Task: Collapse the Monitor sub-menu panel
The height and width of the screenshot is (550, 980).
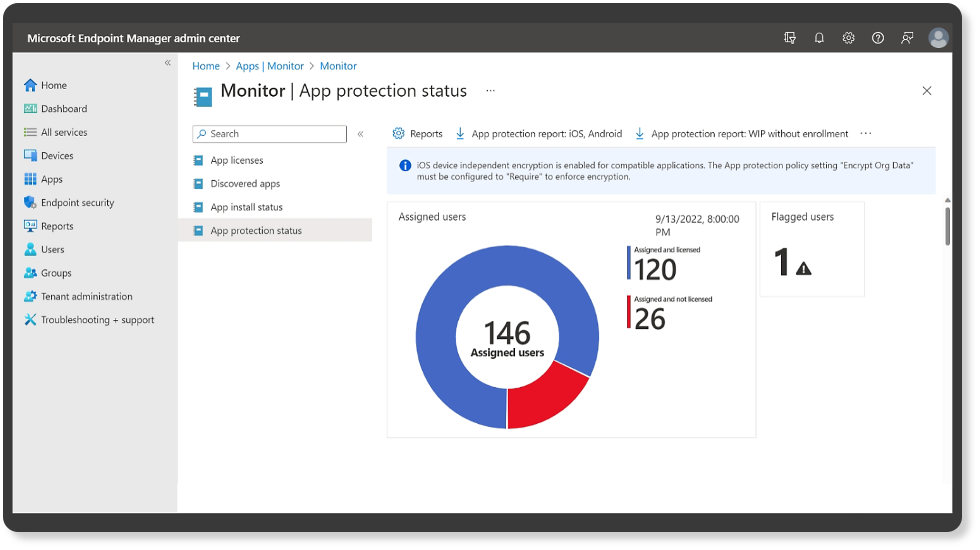Action: click(360, 134)
